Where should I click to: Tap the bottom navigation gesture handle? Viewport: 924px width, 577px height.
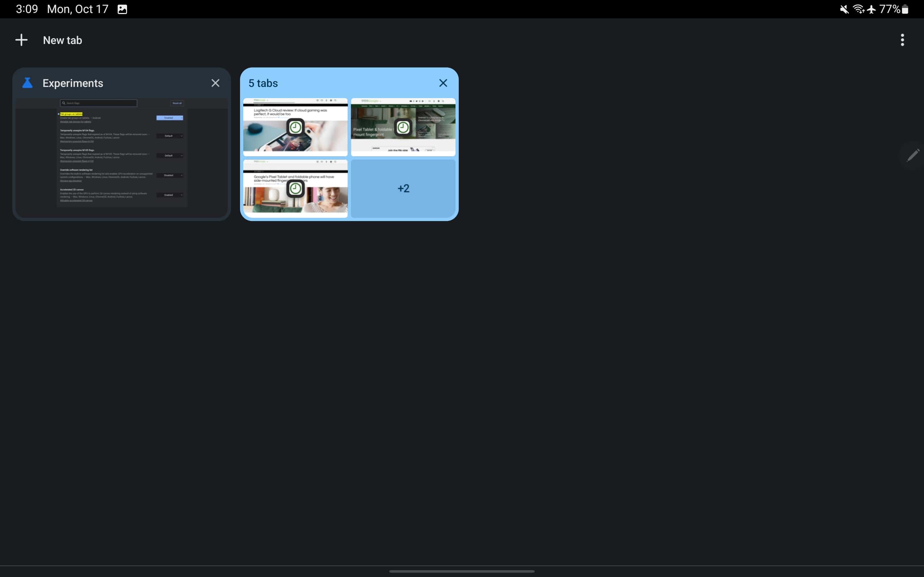pyautogui.click(x=462, y=571)
